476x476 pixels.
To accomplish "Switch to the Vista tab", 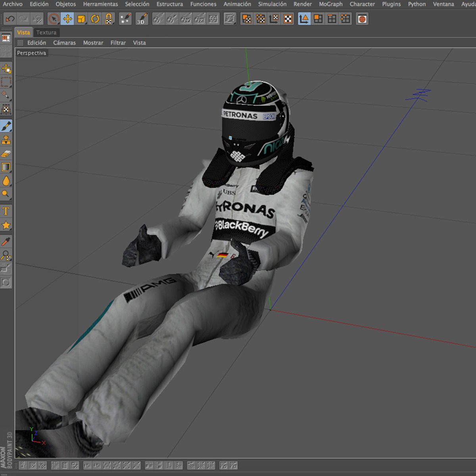I will pos(23,33).
